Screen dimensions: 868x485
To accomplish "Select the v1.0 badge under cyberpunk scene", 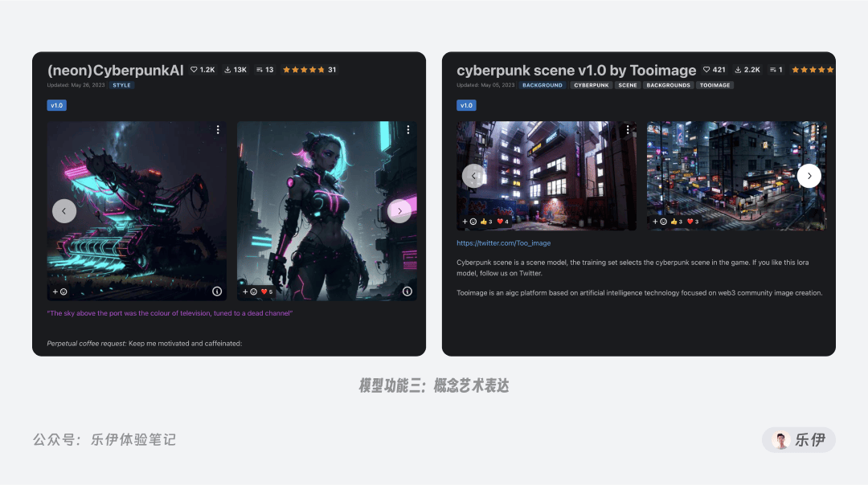I will click(x=466, y=105).
